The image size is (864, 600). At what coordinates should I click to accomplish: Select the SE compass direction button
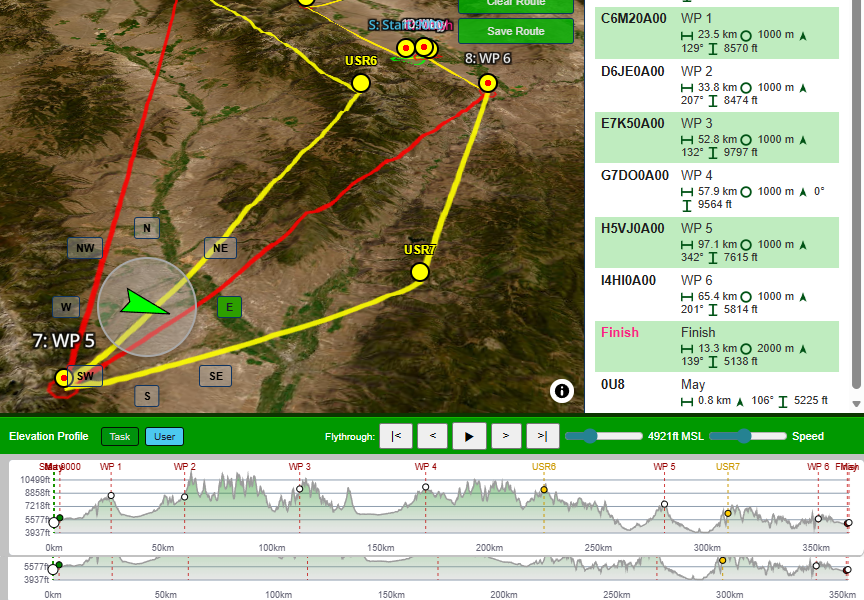coord(215,376)
